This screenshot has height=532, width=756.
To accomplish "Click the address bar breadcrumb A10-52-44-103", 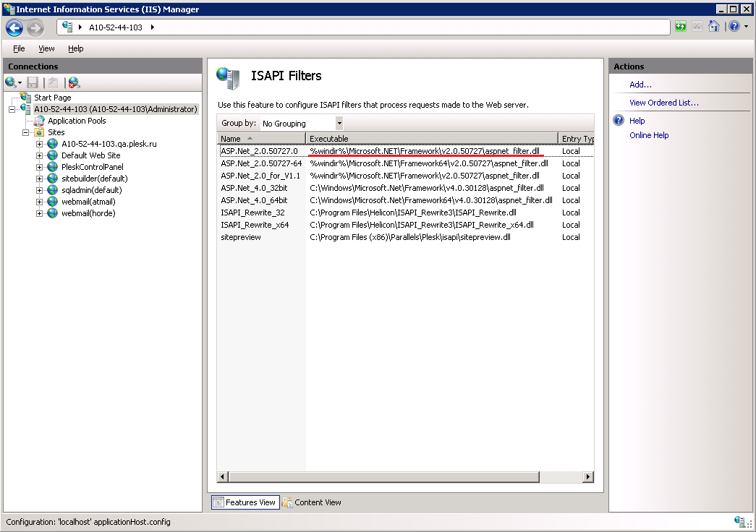I will (116, 27).
